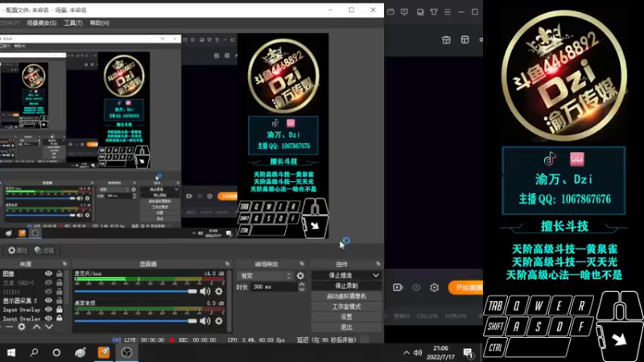Open the 滤镜 filters button
The width and height of the screenshot is (644, 362).
[x=44, y=250]
